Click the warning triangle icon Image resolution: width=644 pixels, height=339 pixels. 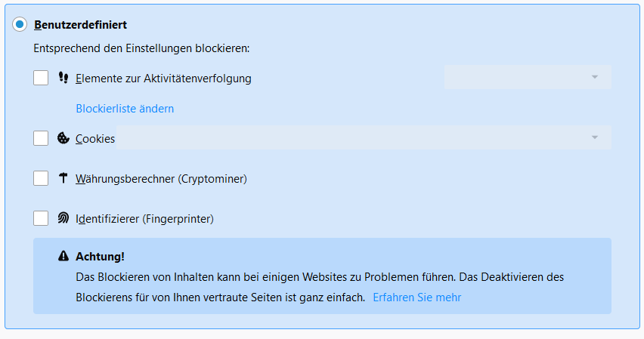[63, 257]
